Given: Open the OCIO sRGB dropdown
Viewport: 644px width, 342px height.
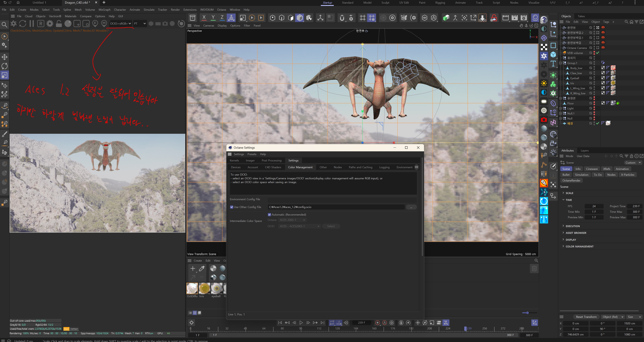Looking at the screenshot, I should 120,24.
